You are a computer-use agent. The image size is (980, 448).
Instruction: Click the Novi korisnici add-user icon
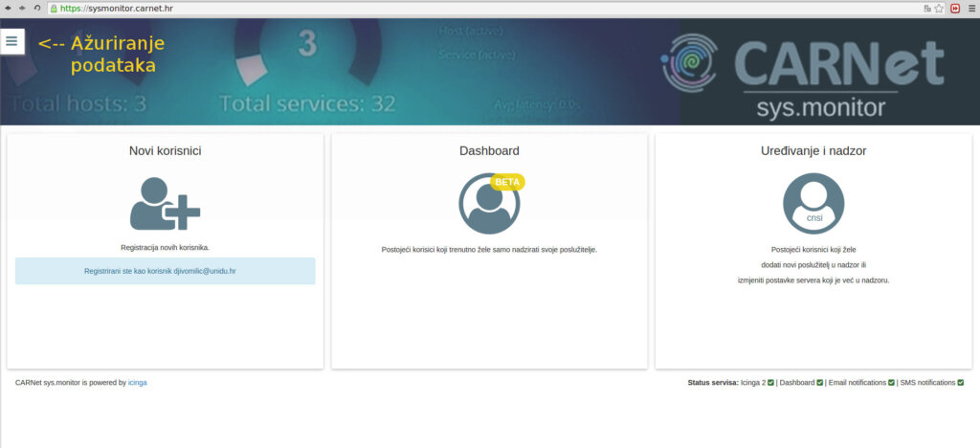[x=165, y=203]
